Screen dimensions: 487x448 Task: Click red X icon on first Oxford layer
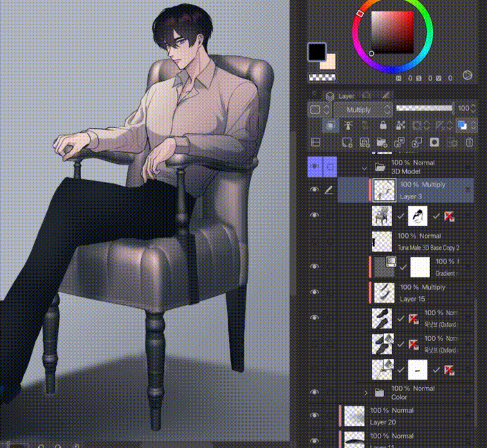tap(413, 319)
